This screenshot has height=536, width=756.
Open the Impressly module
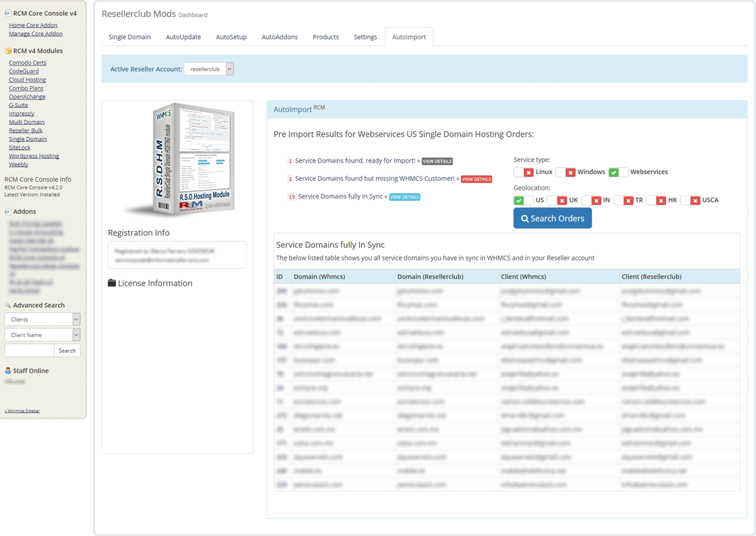pyautogui.click(x=21, y=114)
